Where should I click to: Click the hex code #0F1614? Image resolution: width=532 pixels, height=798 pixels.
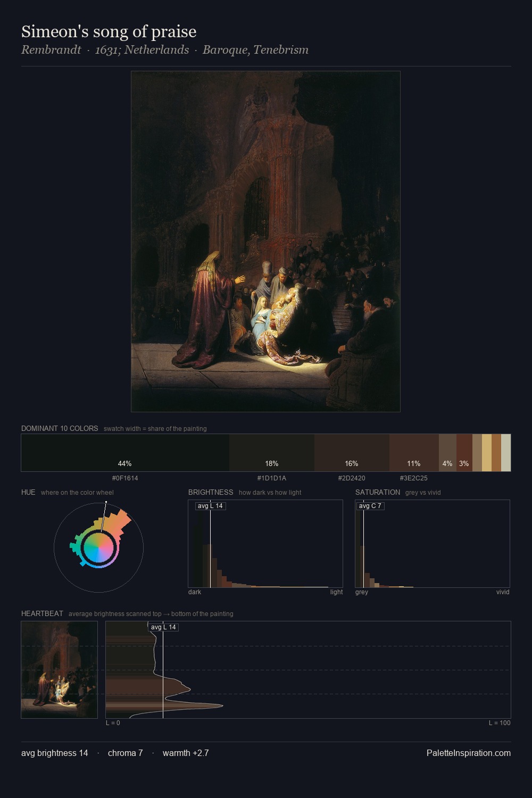tap(125, 478)
